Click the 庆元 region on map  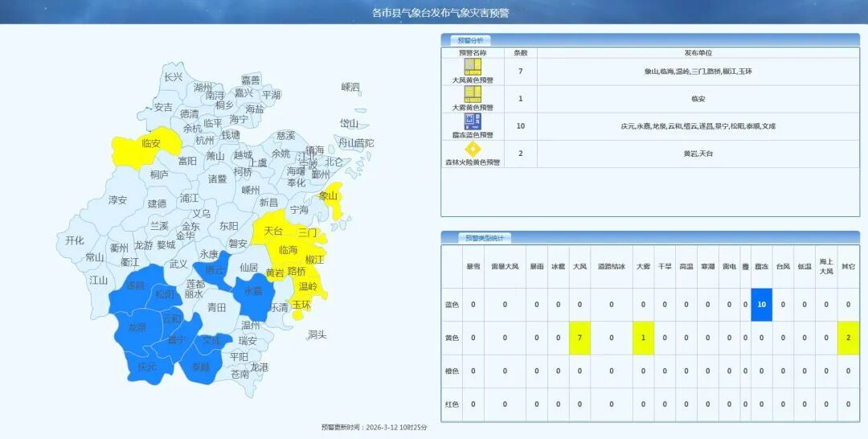[x=146, y=367]
